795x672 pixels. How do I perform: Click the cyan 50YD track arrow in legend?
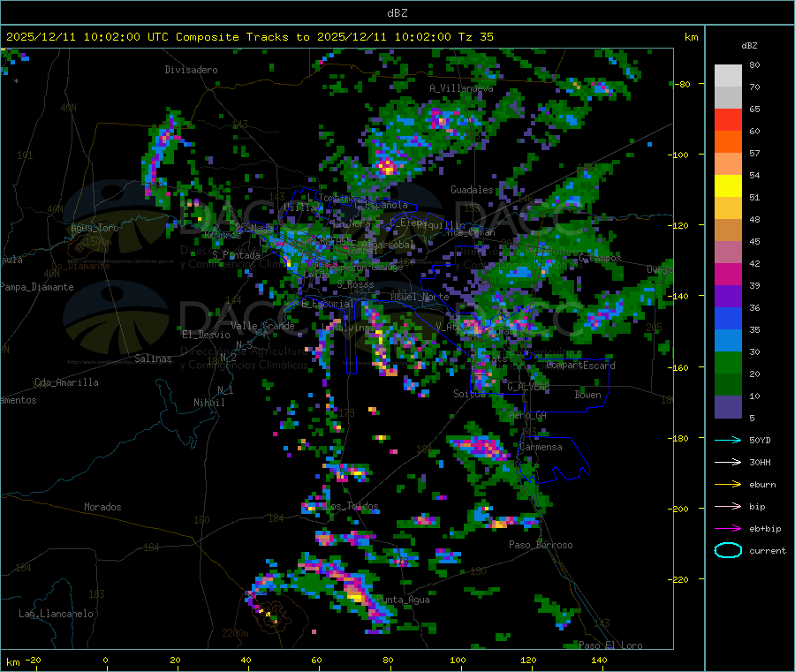[x=728, y=440]
